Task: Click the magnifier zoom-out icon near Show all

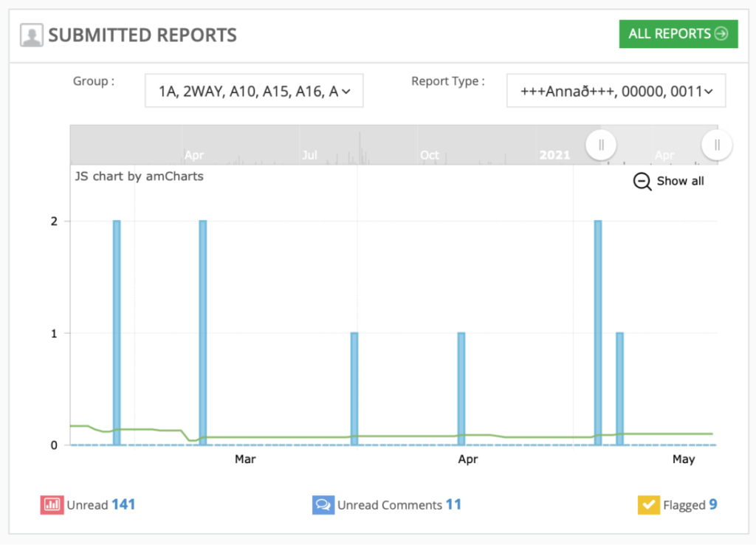Action: click(642, 182)
